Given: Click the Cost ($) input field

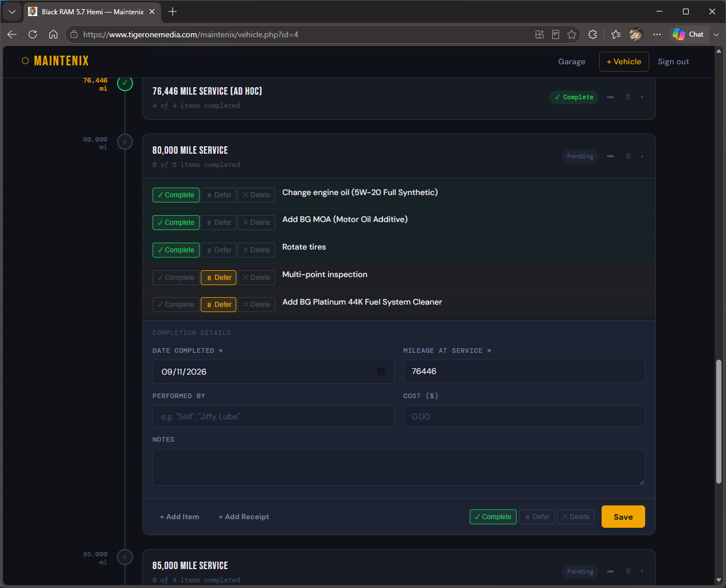Looking at the screenshot, I should tap(524, 416).
